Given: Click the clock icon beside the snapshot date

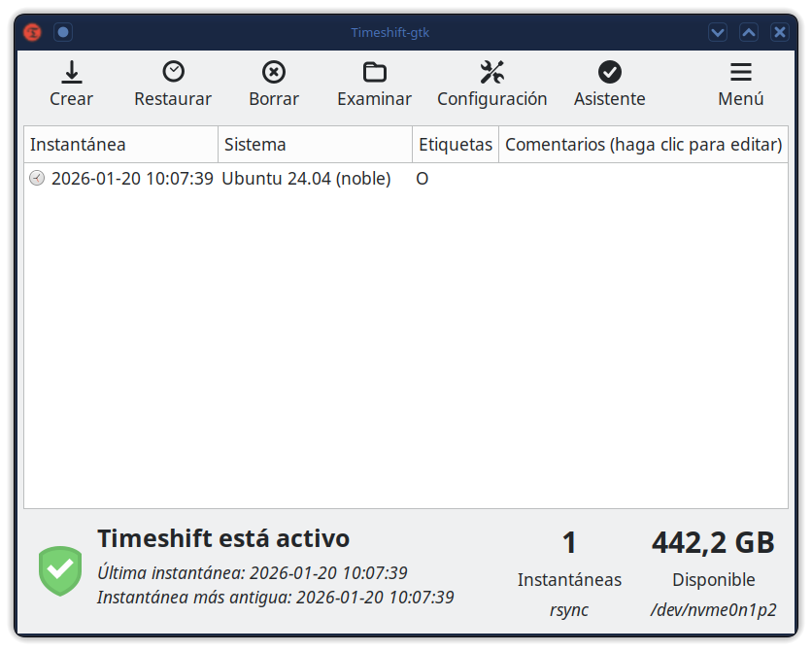Looking at the screenshot, I should [37, 179].
